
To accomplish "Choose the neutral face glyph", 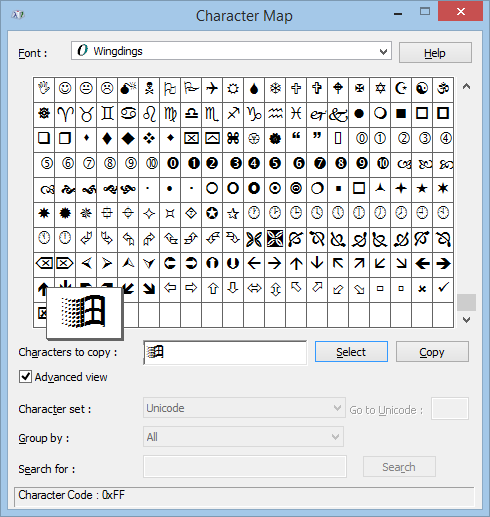I will [86, 89].
